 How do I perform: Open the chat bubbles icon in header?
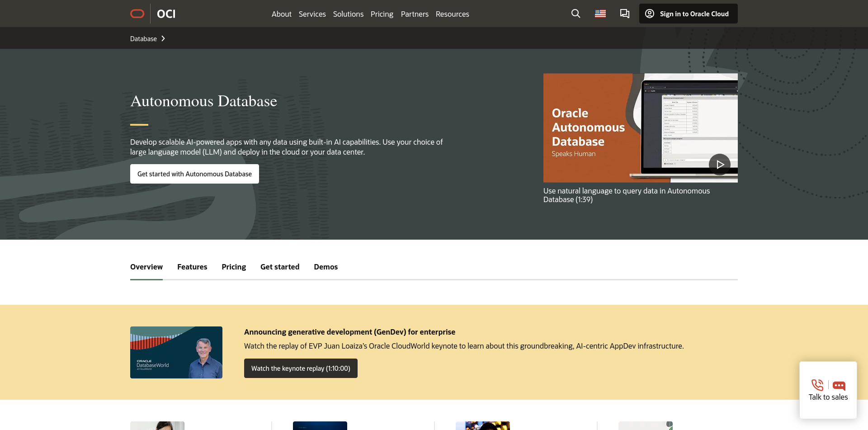[x=624, y=14]
